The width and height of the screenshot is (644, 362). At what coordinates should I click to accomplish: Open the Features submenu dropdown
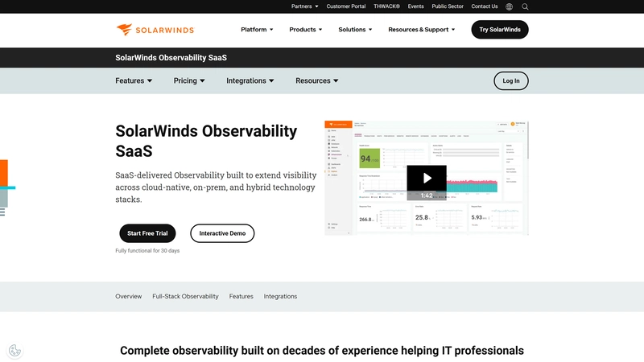134,81
